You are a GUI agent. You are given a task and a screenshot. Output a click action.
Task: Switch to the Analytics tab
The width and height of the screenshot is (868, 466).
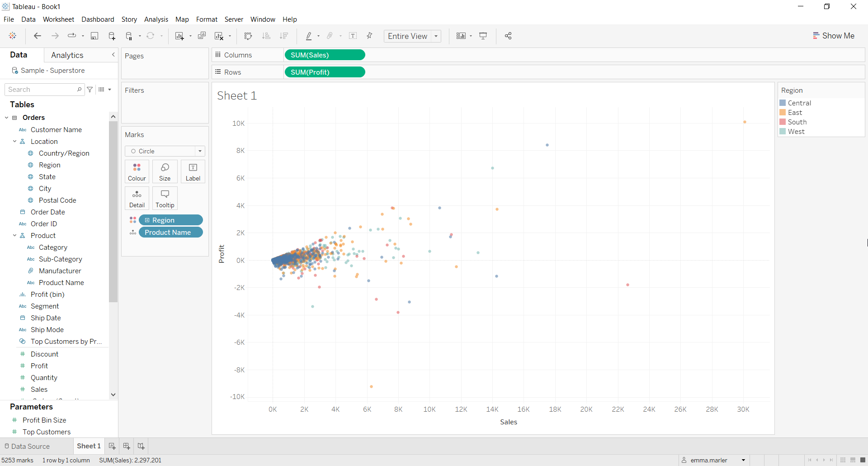pos(67,55)
